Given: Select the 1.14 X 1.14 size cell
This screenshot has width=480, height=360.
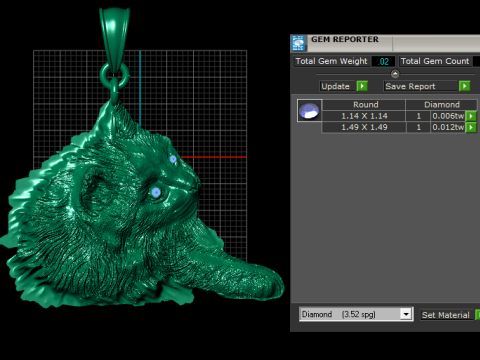Looking at the screenshot, I should (x=364, y=116).
